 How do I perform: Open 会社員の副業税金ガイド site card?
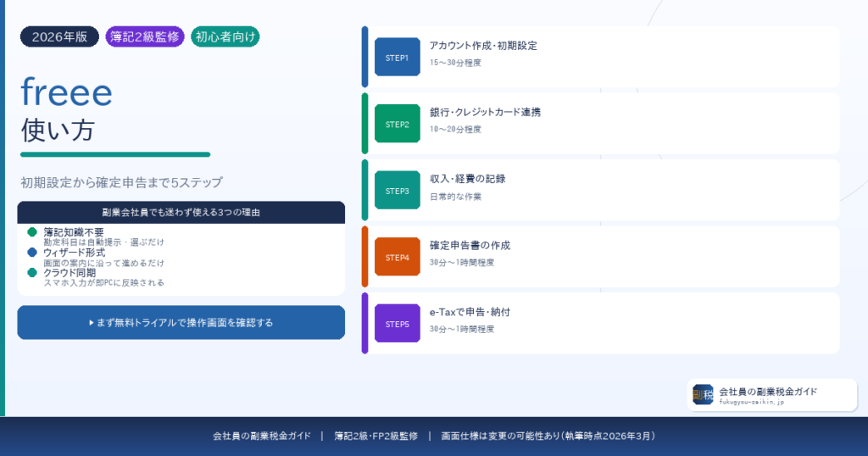(x=772, y=395)
